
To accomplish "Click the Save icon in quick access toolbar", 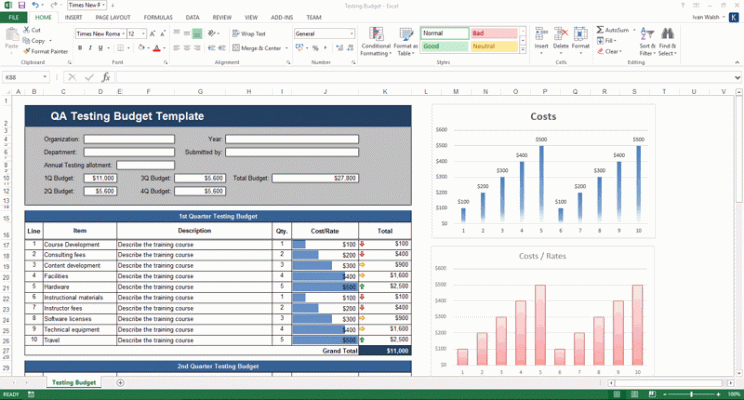I will click(22, 5).
